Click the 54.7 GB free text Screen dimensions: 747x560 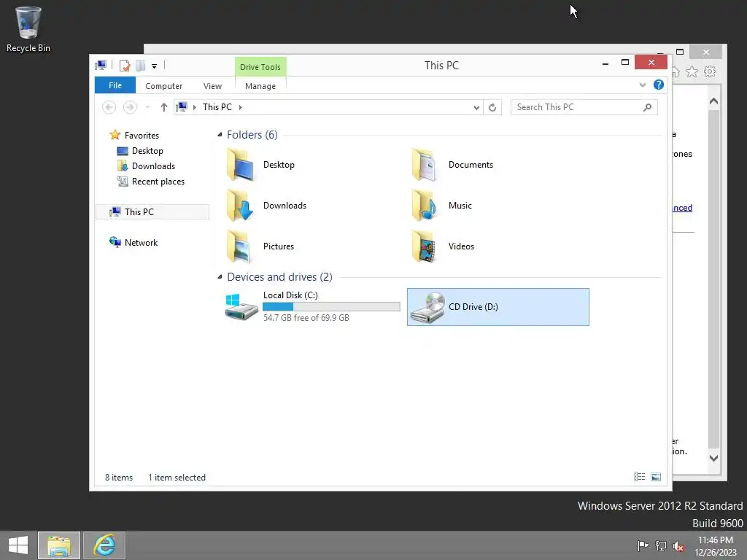click(306, 318)
